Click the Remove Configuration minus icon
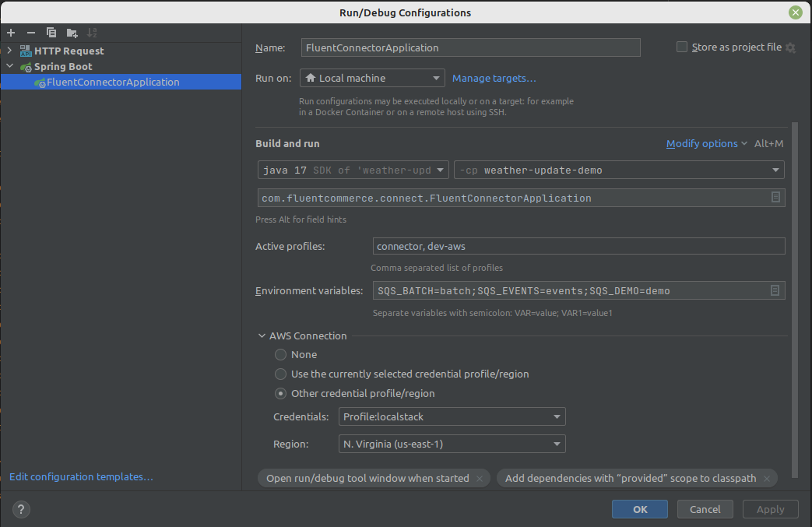Image resolution: width=812 pixels, height=527 pixels. tap(31, 33)
